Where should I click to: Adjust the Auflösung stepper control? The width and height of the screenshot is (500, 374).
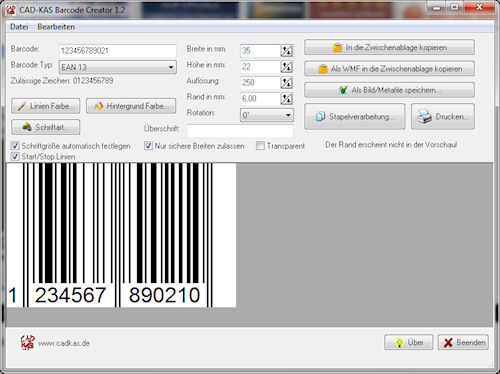[287, 83]
